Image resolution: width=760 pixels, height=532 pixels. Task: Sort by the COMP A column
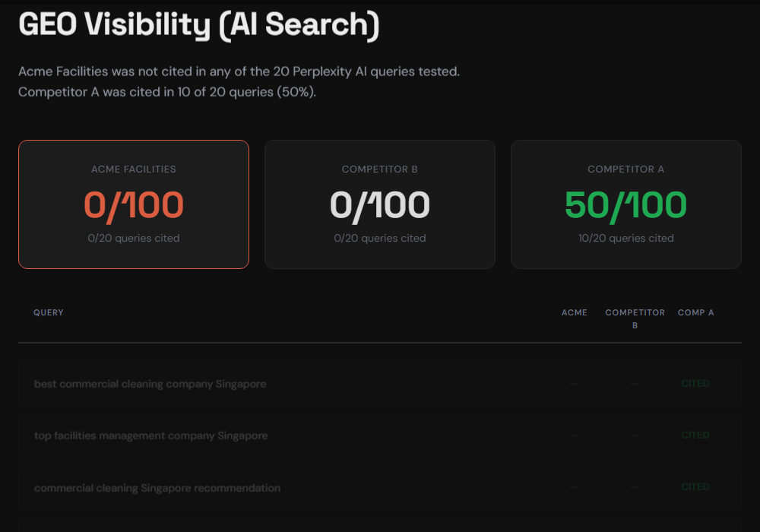[x=695, y=312]
